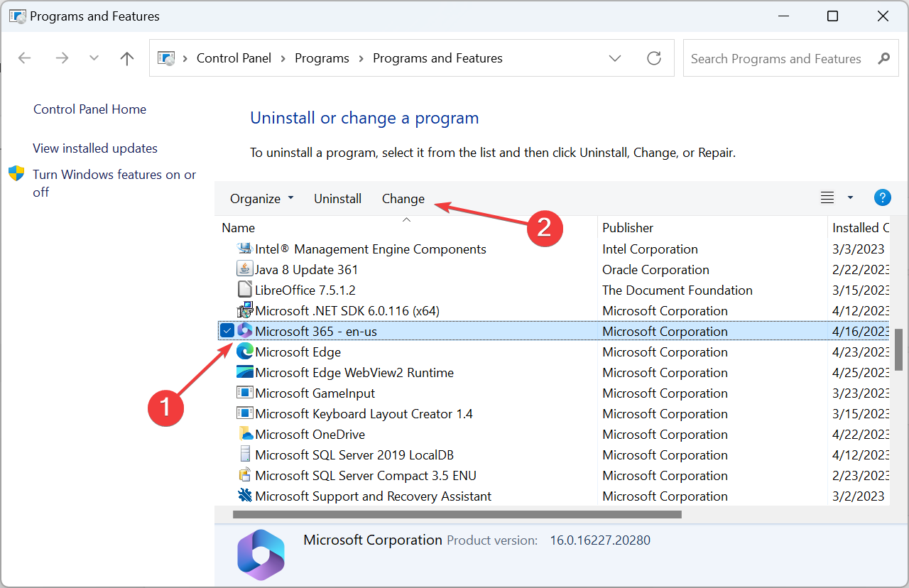Image resolution: width=909 pixels, height=588 pixels.
Task: Select LibreOffice 7.5.1.2 row text
Action: point(305,290)
